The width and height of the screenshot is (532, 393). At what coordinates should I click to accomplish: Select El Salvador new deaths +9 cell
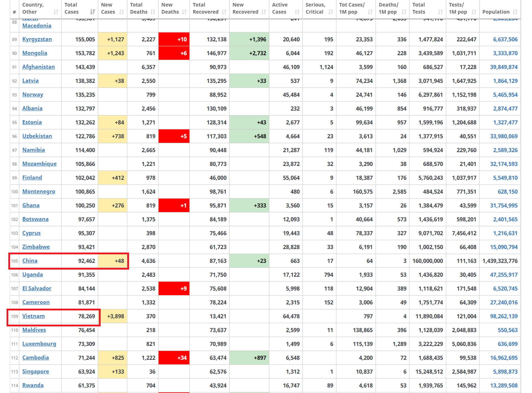(174, 289)
